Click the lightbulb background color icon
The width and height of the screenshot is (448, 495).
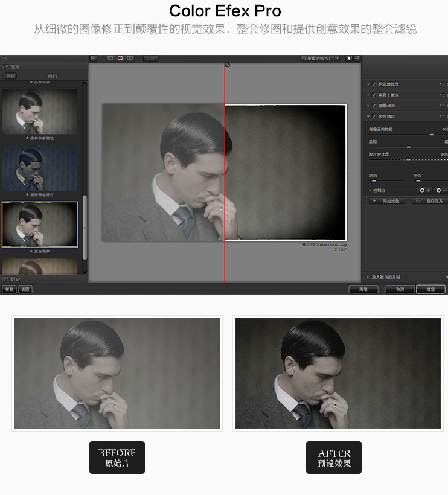pyautogui.click(x=349, y=58)
